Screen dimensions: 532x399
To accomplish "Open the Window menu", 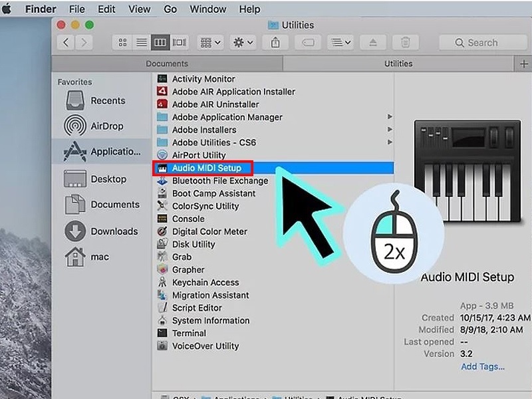I will (x=208, y=9).
